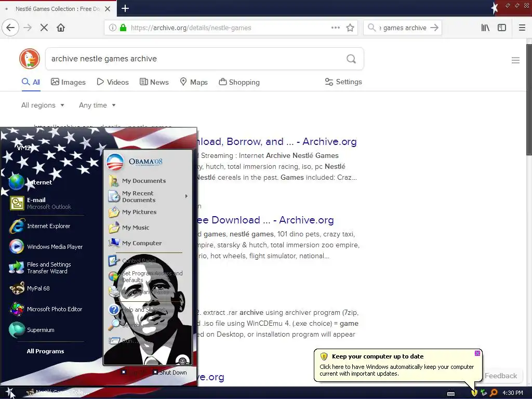Select the All results tab
This screenshot has height=399, width=532.
coord(31,82)
